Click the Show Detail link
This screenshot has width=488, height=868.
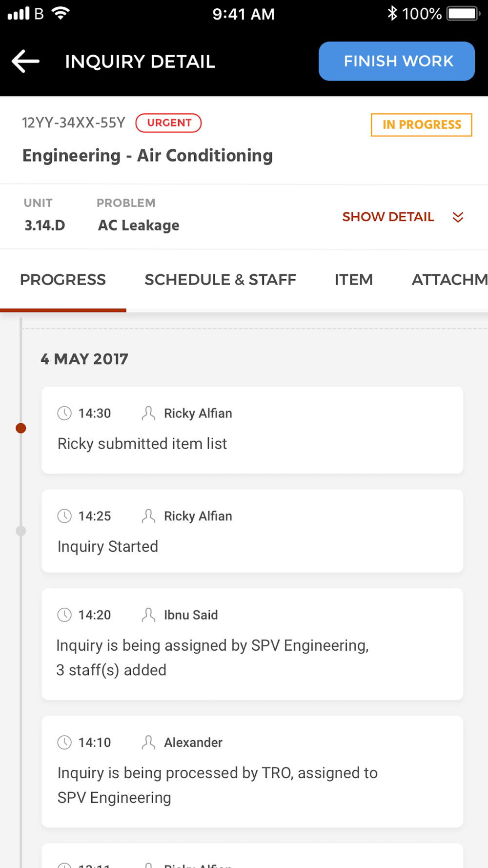tap(388, 217)
